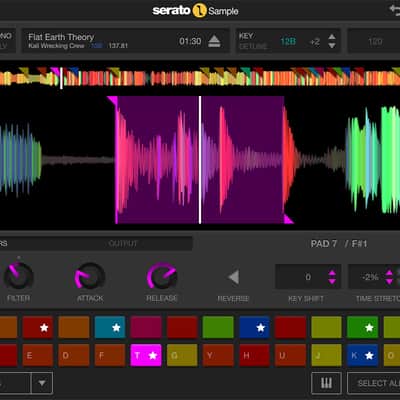The height and width of the screenshot is (400, 400).
Task: Click the KEY label
Action: pos(246,36)
